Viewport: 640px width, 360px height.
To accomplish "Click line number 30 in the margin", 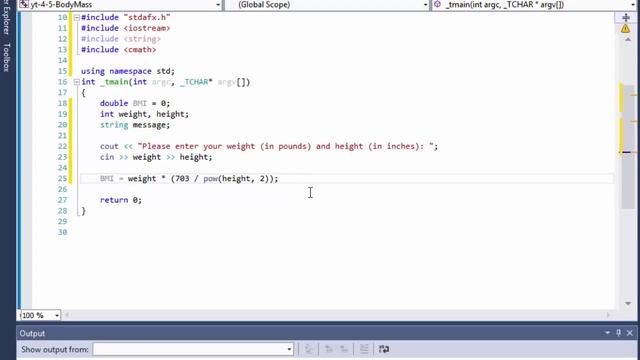I will point(62,232).
